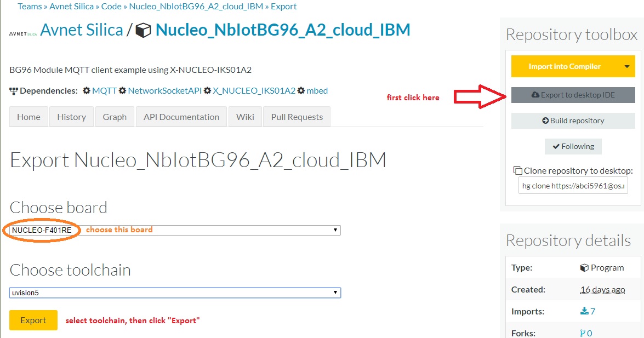Switch to the History tab

(x=71, y=117)
